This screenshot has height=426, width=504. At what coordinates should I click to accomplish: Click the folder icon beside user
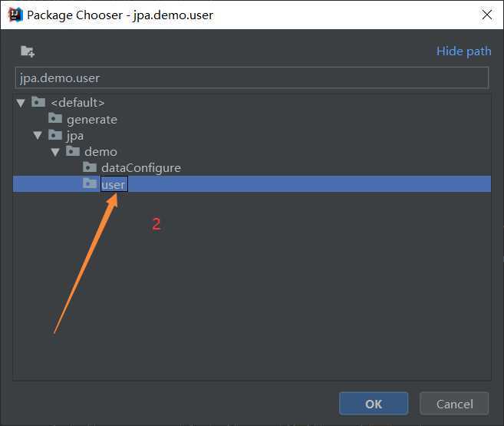pyautogui.click(x=90, y=183)
